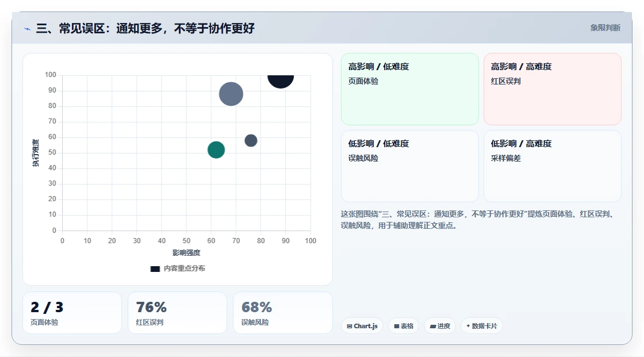The width and height of the screenshot is (644, 357).
Task: Click the dark navy bubble at the top of the chart
Action: pos(281,81)
